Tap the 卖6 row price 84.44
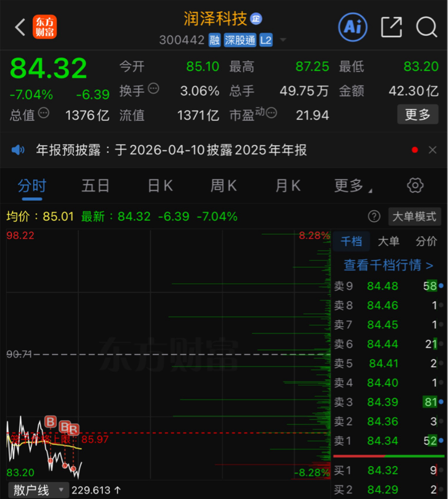This screenshot has width=448, height=499. [x=382, y=345]
